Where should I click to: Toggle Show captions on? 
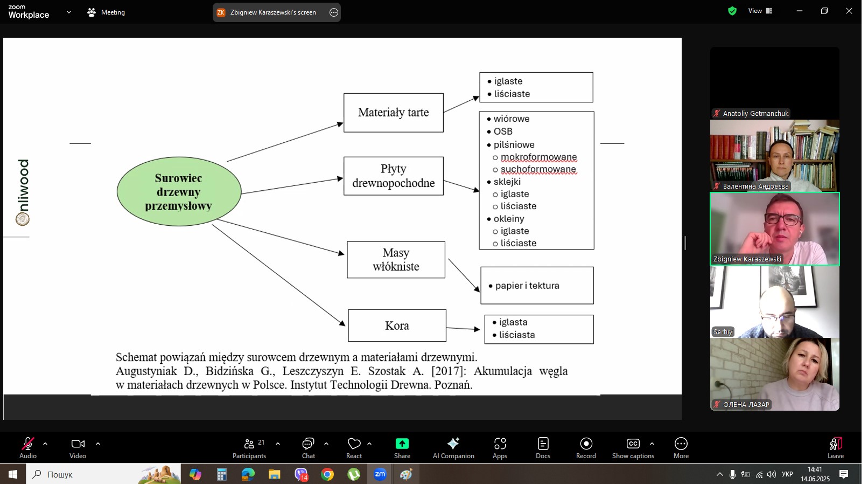pos(633,447)
